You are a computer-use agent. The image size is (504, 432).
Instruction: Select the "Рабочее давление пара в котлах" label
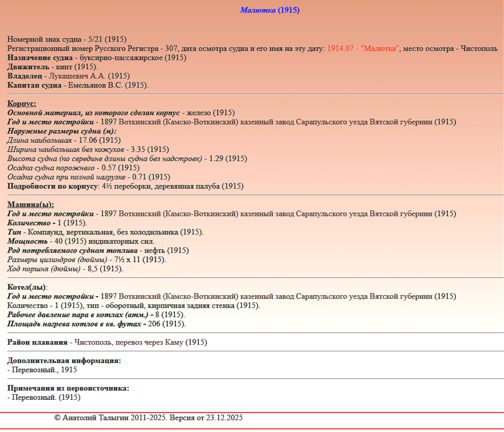[x=78, y=315]
